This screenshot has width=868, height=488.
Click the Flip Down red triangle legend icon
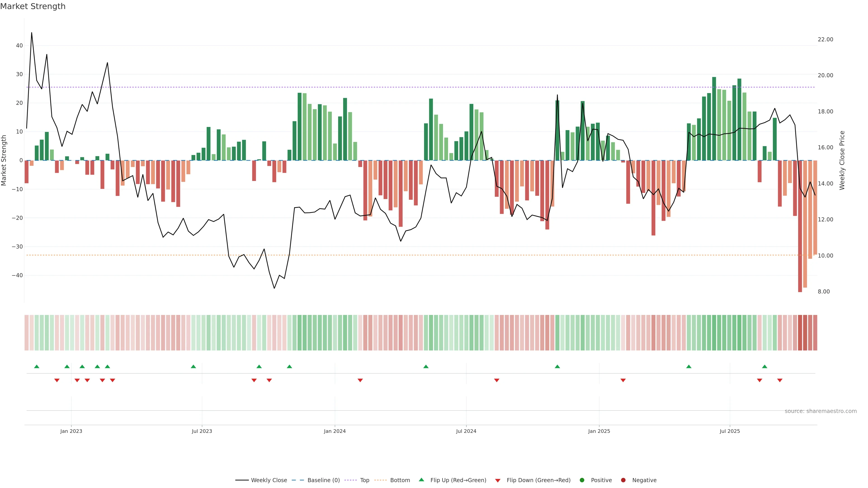[498, 481]
